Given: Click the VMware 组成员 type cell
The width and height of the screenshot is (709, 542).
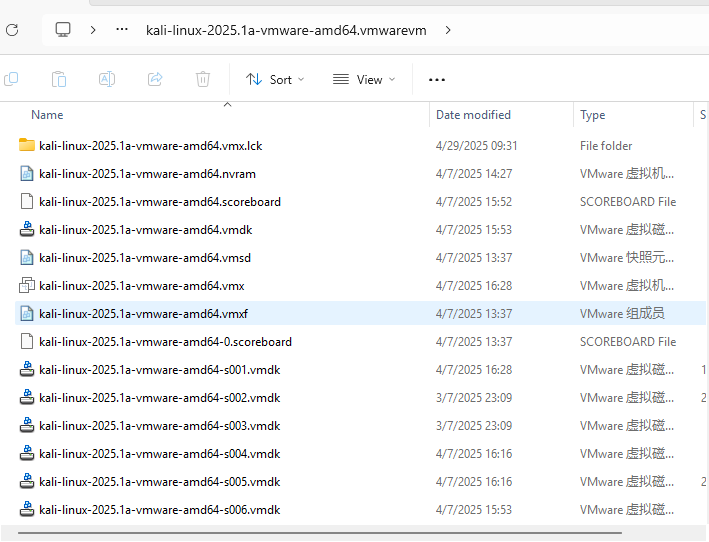Looking at the screenshot, I should pyautogui.click(x=622, y=314).
